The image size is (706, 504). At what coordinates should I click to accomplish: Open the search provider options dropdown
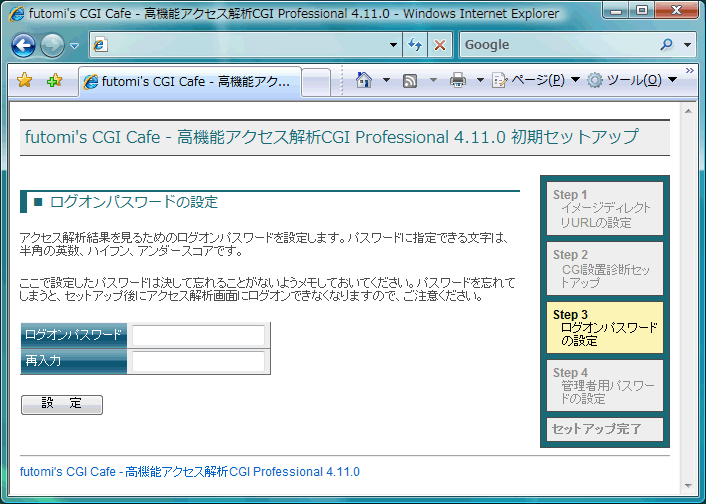pos(688,45)
